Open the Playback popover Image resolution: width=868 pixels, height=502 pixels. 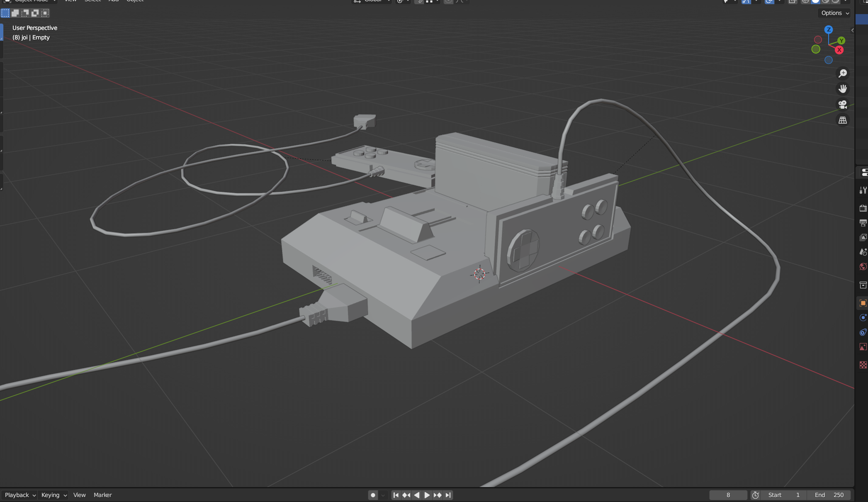click(x=20, y=495)
